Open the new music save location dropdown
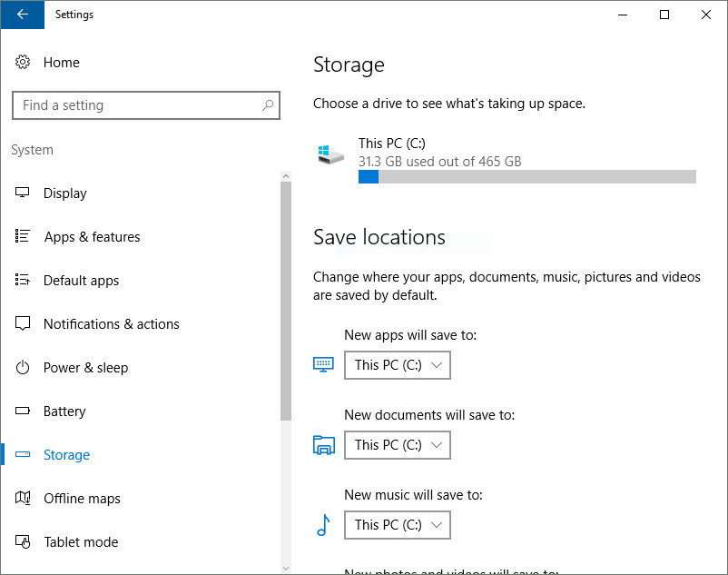The height and width of the screenshot is (575, 728). point(397,525)
